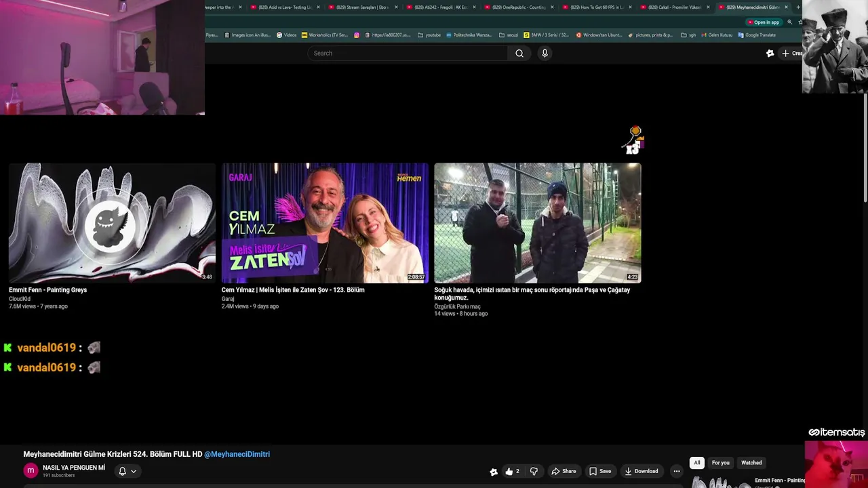The width and height of the screenshot is (868, 488).
Task: Start voice search with the microphone icon
Action: [545, 54]
